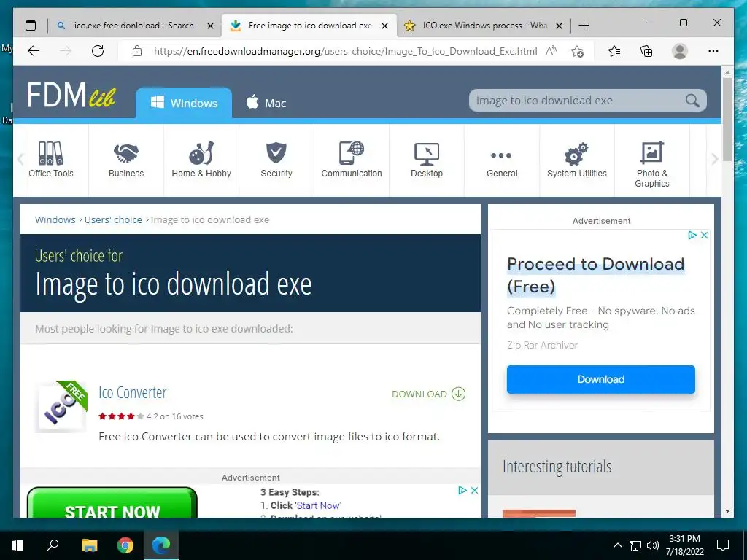
Task: Open File Explorer from the taskbar
Action: [89, 545]
